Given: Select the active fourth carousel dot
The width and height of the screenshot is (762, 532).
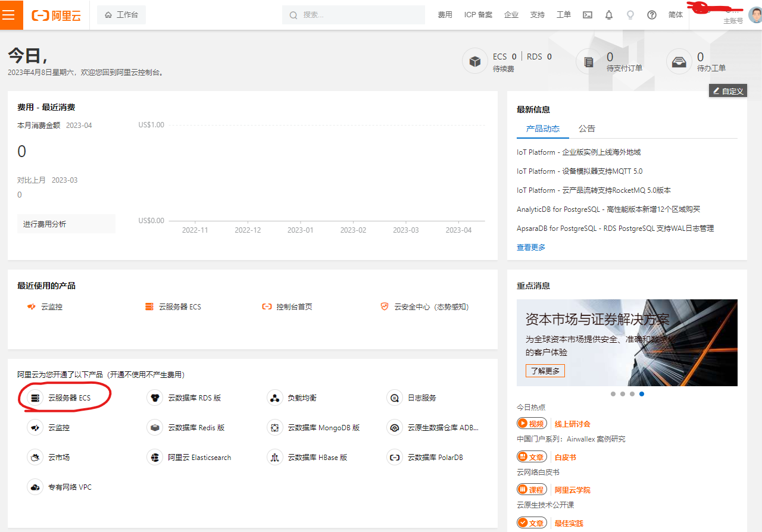Looking at the screenshot, I should [x=642, y=394].
